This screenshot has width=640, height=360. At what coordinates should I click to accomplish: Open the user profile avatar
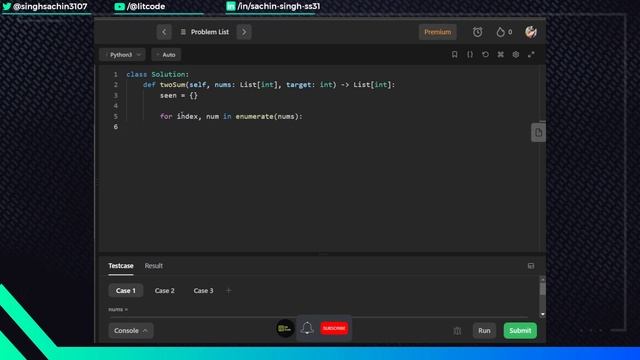pos(531,32)
